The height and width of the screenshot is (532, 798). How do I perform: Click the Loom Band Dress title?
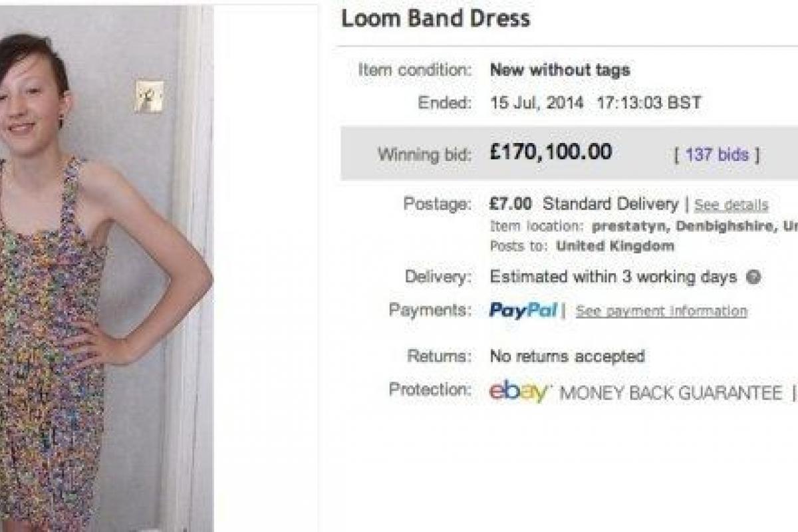pyautogui.click(x=436, y=18)
